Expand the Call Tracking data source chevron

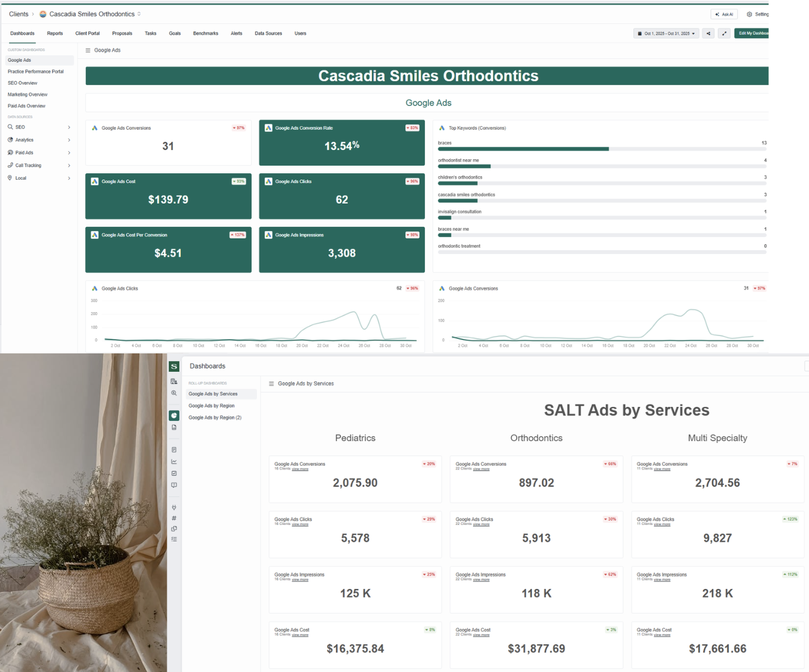click(69, 166)
